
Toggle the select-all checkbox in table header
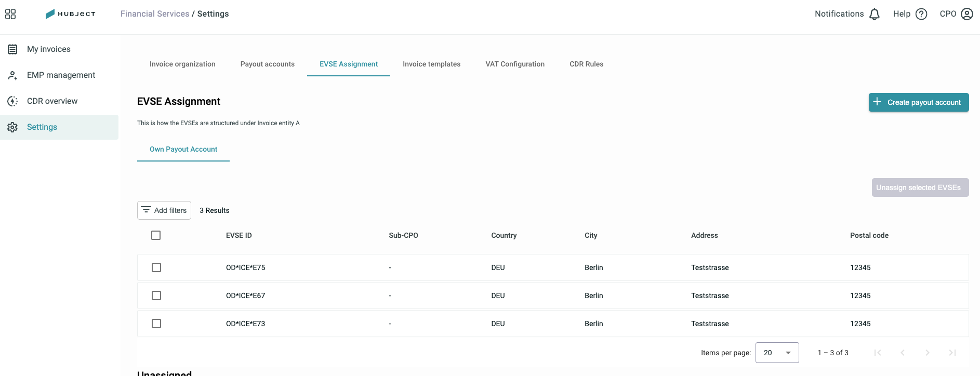pos(156,235)
